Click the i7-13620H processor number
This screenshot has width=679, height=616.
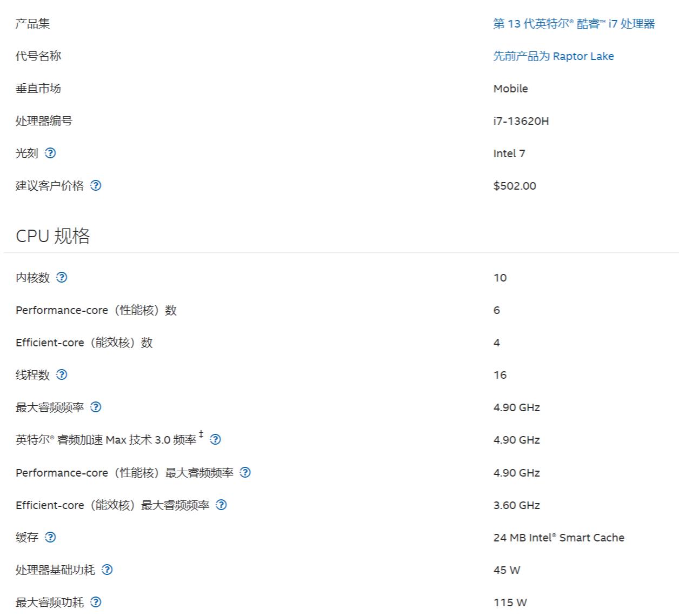tap(521, 121)
